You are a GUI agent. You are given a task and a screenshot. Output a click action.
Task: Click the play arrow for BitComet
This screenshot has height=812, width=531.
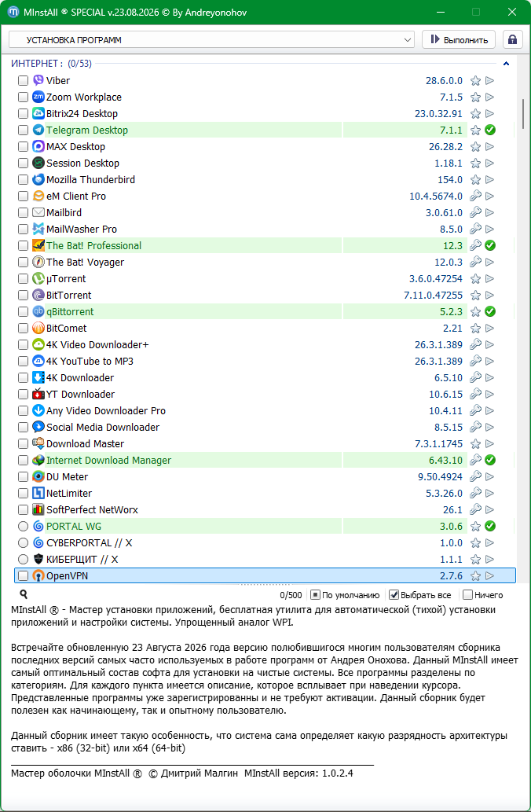pos(489,329)
